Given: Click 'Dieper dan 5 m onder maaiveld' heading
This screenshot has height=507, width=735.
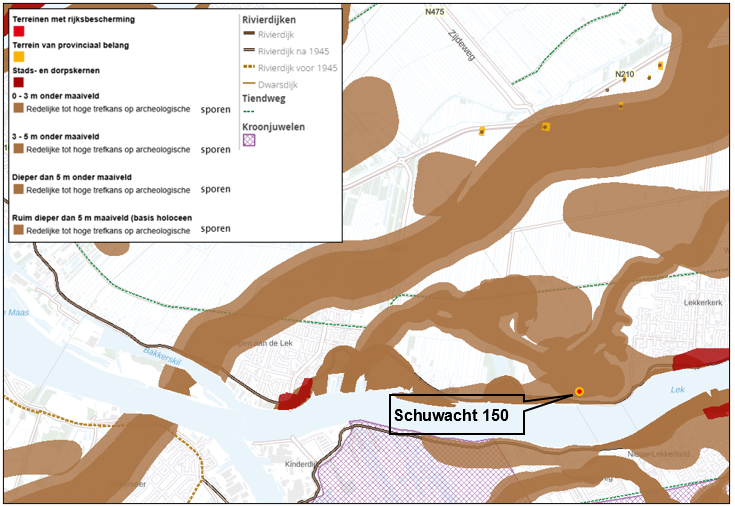Looking at the screenshot, I should [x=72, y=177].
